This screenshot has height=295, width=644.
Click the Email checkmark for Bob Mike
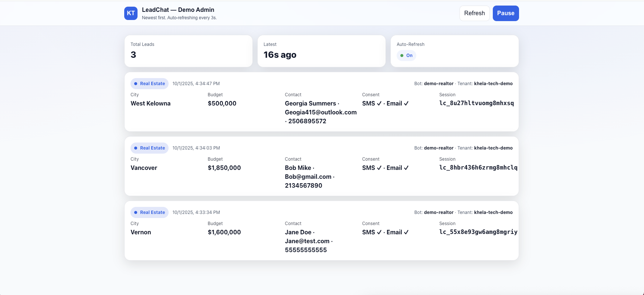coord(406,168)
